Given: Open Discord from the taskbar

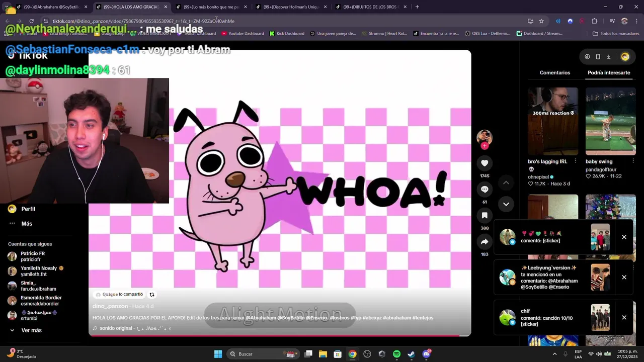Looking at the screenshot, I should [x=427, y=354].
